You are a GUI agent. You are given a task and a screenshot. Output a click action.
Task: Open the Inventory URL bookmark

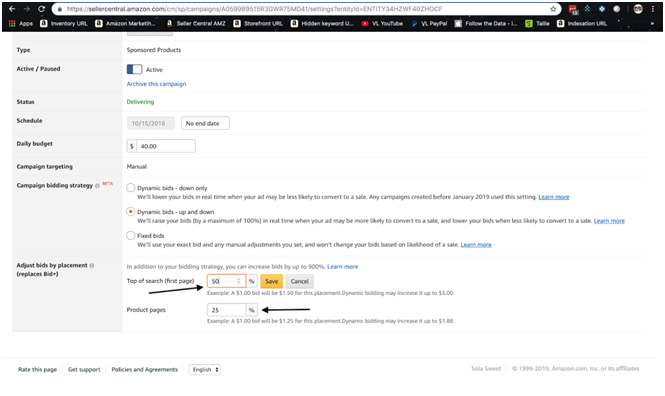pyautogui.click(x=64, y=23)
